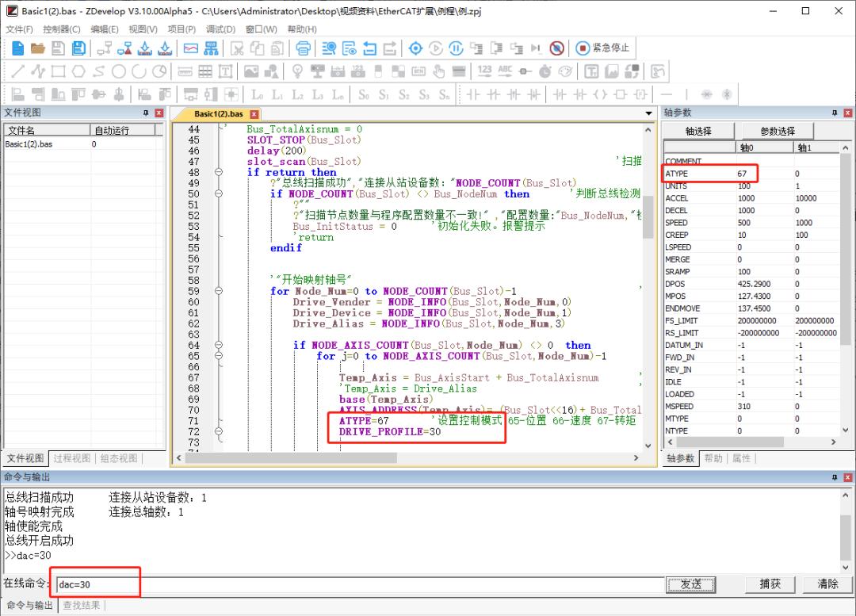Collapse the for loop fold at line 59
Image resolution: width=856 pixels, height=616 pixels.
219,291
